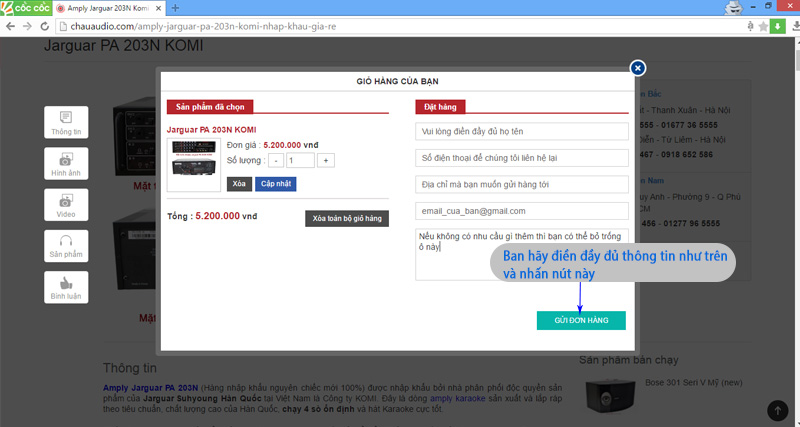Minimize the browser window

coord(753,6)
